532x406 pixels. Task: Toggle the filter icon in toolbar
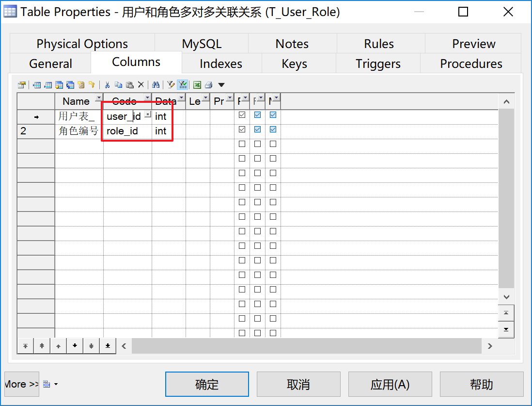[183, 84]
